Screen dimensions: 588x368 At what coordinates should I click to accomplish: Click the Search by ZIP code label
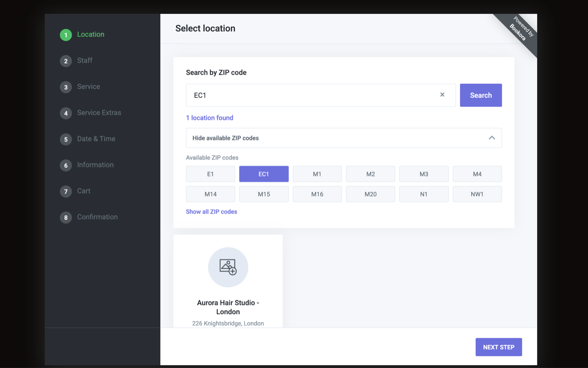pyautogui.click(x=216, y=73)
